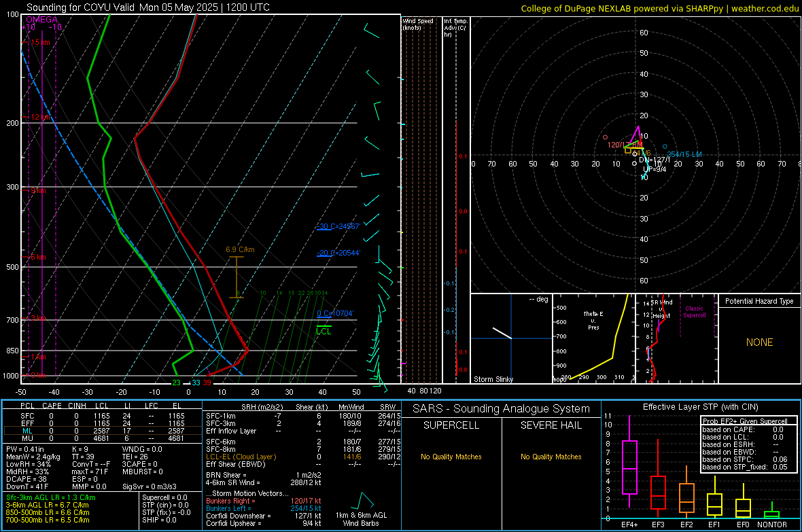Image resolution: width=802 pixels, height=532 pixels.
Task: Click the LCL-EL (Cloud Layer) row label
Action: [x=241, y=457]
